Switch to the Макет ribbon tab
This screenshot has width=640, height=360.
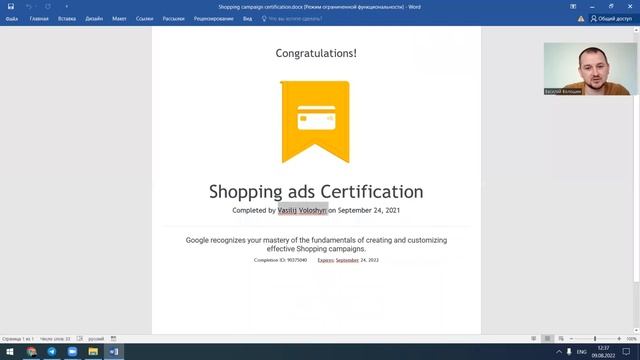[119, 19]
